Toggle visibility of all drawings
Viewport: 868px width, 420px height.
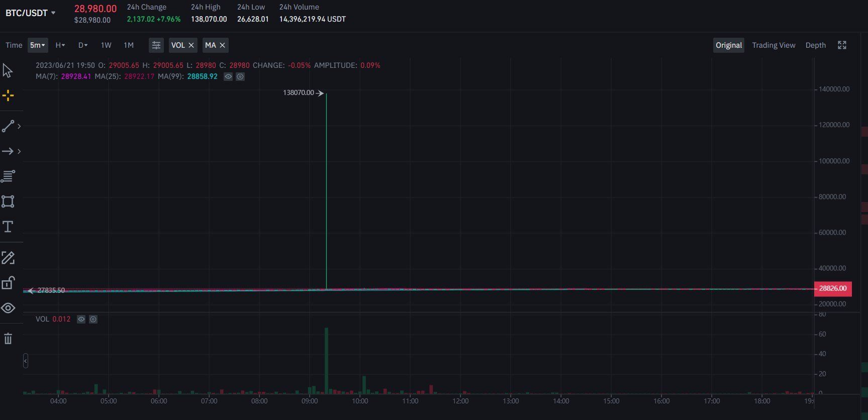tap(8, 308)
